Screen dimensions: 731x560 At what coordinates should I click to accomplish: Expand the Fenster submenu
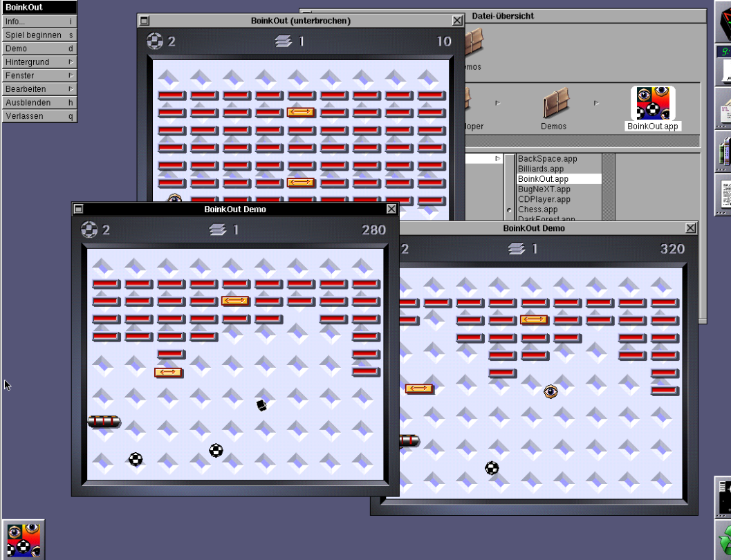point(39,75)
